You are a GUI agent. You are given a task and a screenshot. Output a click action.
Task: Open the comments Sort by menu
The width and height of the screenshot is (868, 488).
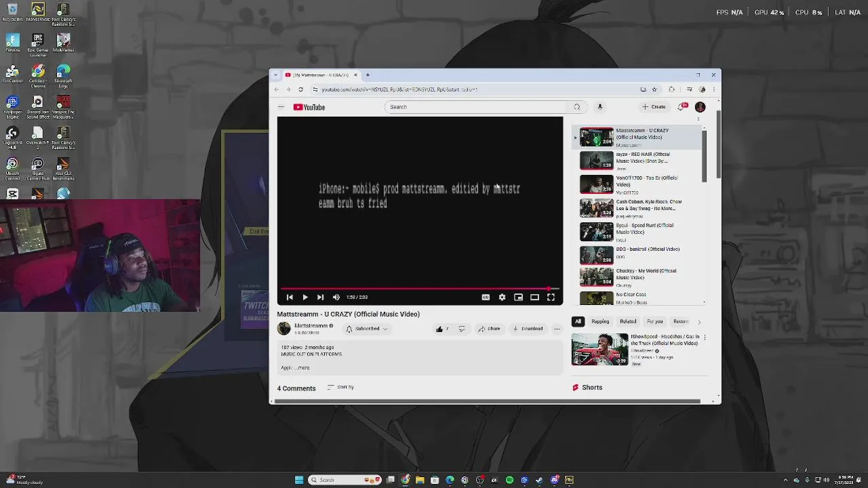click(340, 387)
